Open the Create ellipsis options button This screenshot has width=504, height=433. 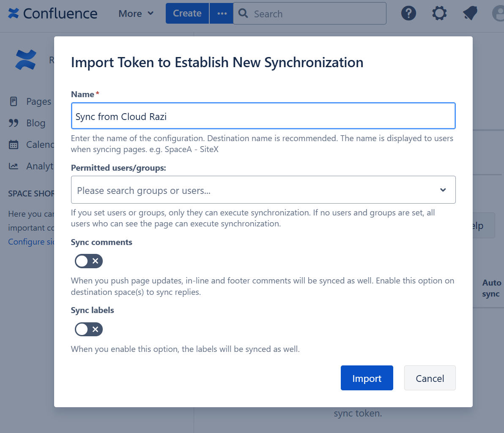coord(222,14)
